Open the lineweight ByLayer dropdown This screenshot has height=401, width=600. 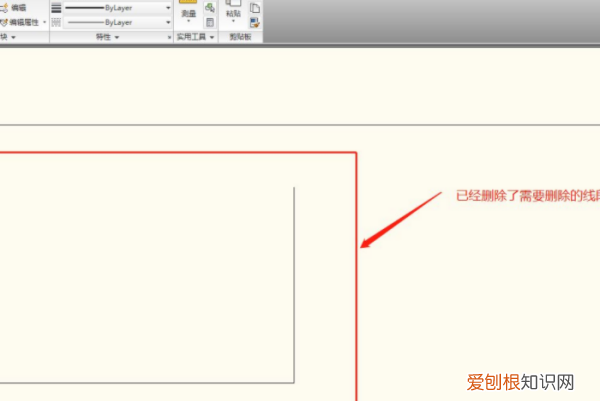click(x=168, y=7)
